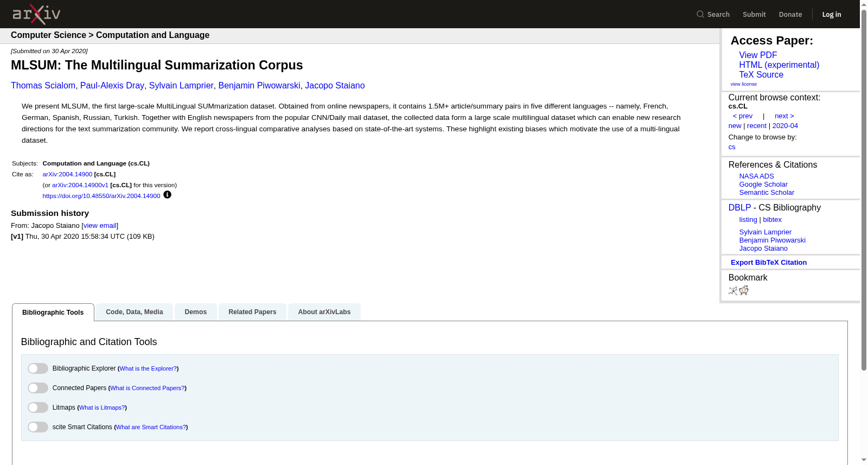Bookmark with Reddit icon
Screen dimensions: 868x465
744,291
